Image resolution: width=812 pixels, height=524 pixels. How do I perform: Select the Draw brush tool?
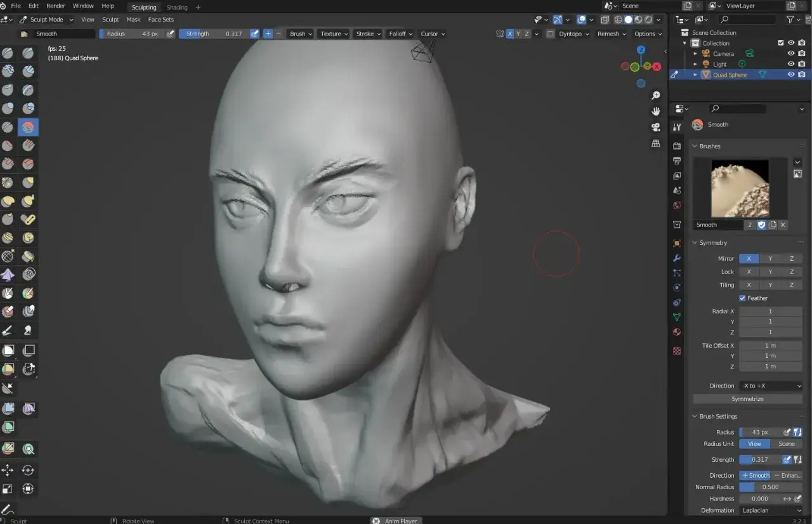pos(8,53)
